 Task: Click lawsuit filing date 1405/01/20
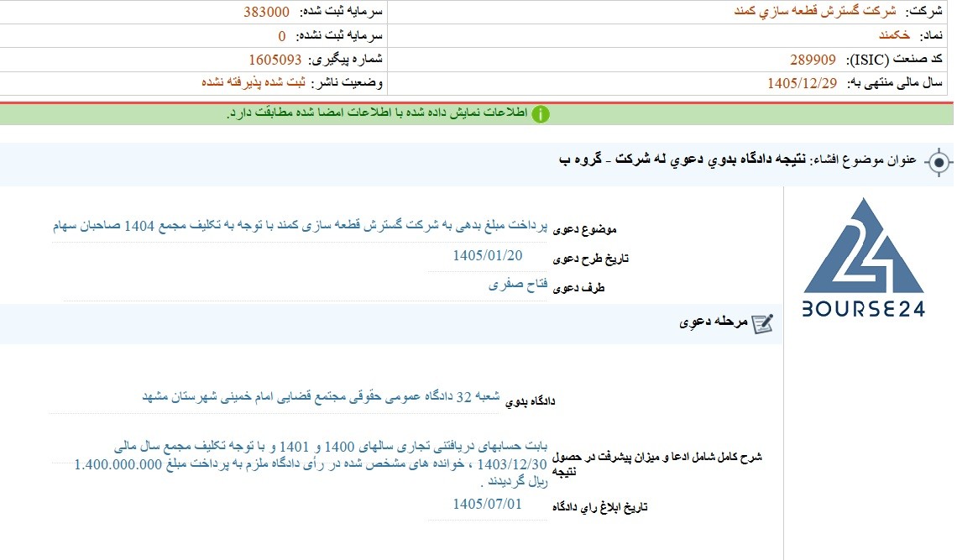tap(487, 255)
